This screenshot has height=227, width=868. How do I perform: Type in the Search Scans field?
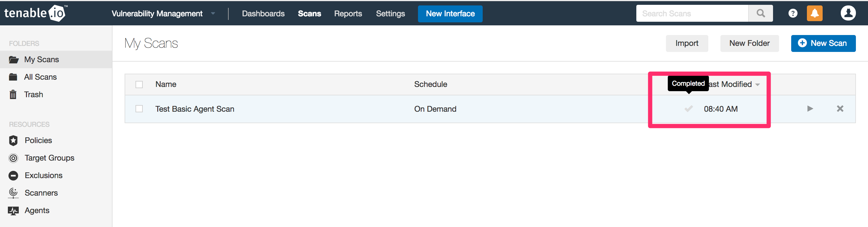[692, 14]
